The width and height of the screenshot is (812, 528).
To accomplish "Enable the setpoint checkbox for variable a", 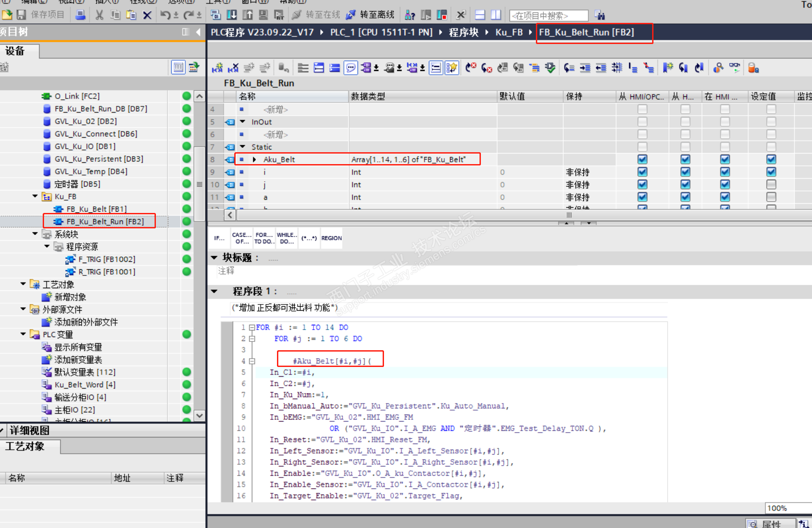I will [x=771, y=197].
